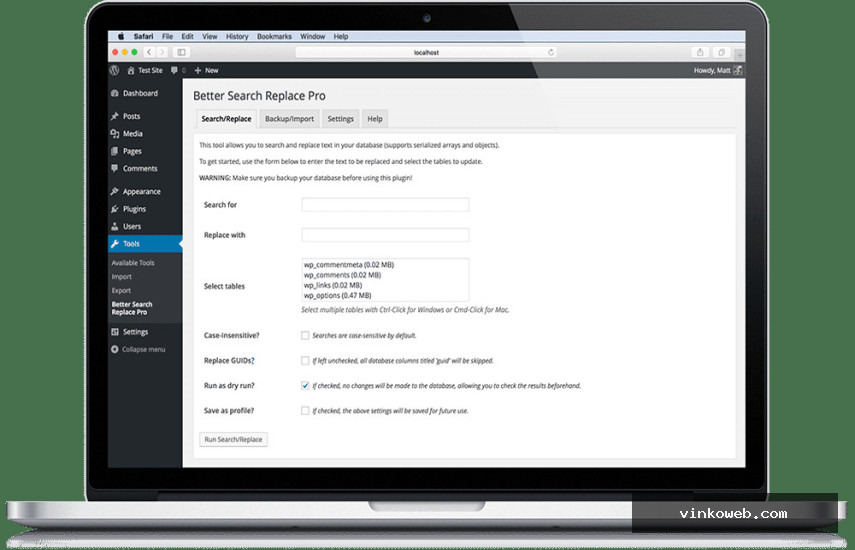
Task: Open the Appearance sidebar item
Action: 145,191
